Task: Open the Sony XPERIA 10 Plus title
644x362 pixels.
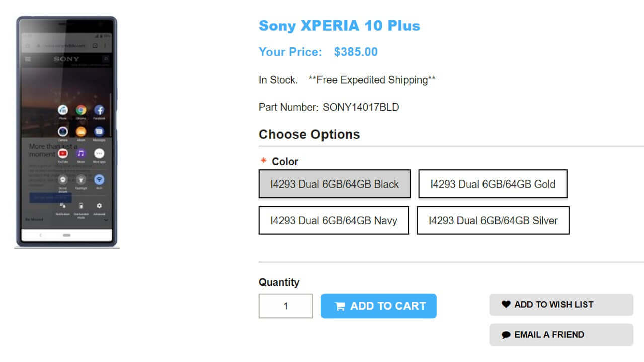Action: [x=339, y=26]
